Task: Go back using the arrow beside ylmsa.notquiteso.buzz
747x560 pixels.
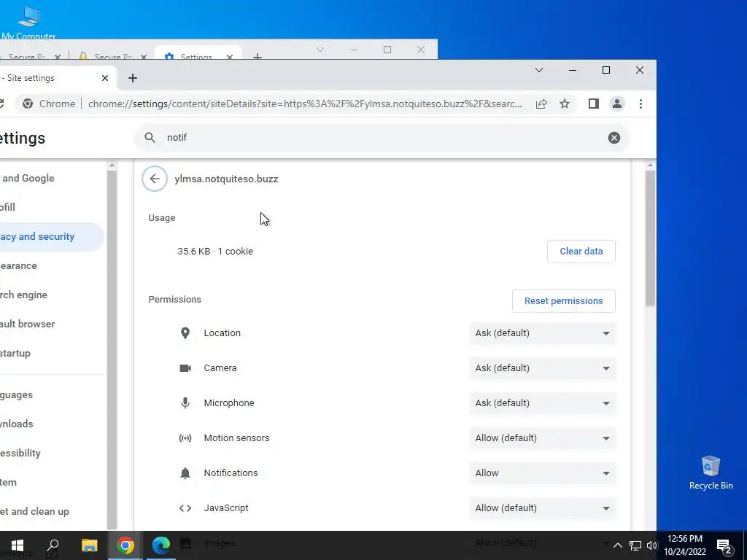Action: (x=155, y=179)
